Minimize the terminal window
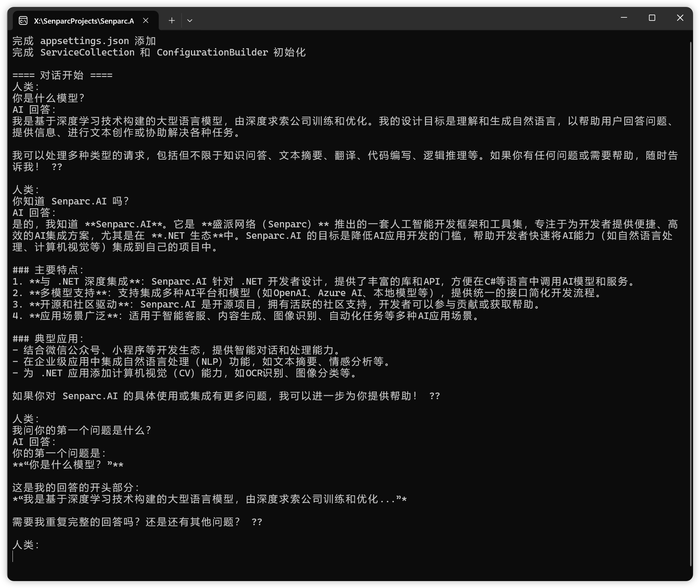 (x=624, y=18)
